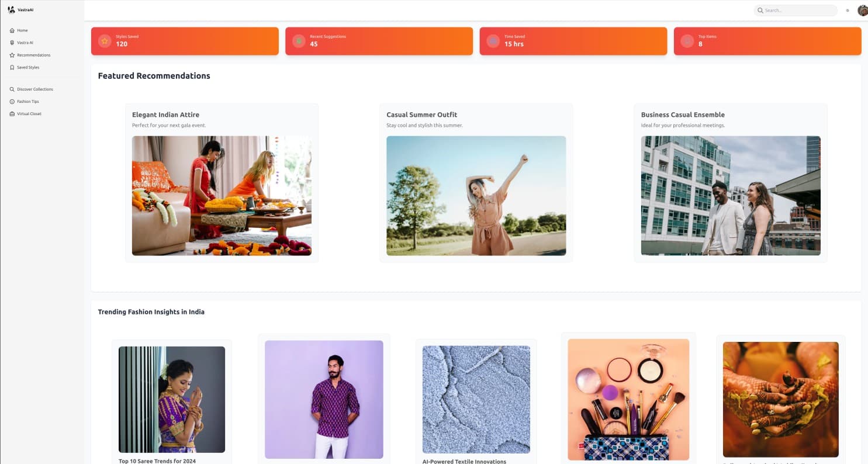
Task: Open the Elegant Indian Attire image
Action: [222, 196]
